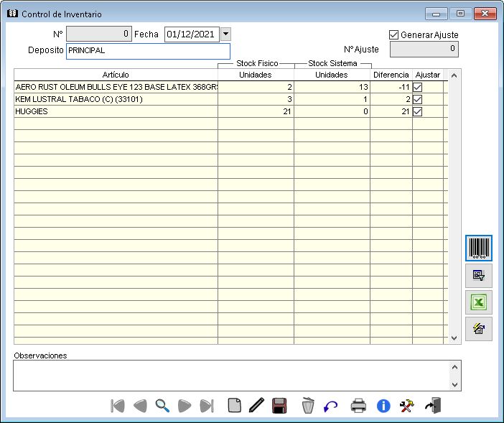Screen dimensions: 504x423
Task: Go to the first record
Action: tap(117, 406)
